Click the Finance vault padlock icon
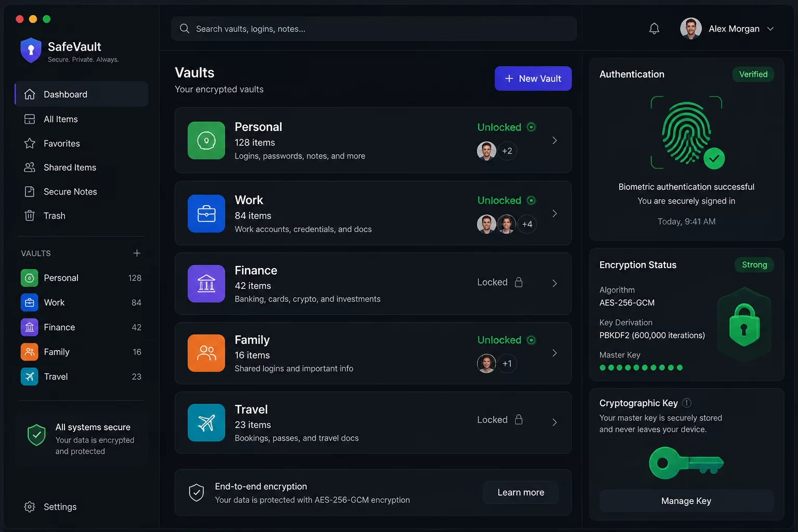 518,282
